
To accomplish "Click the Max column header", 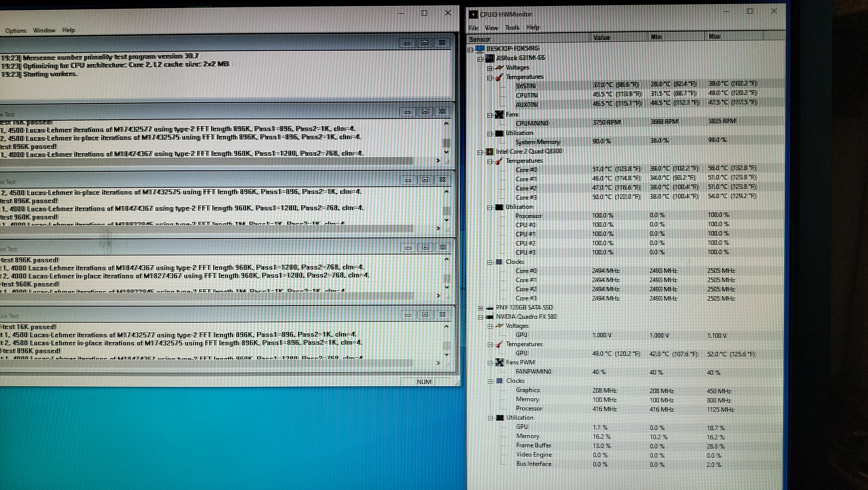I will click(x=714, y=36).
